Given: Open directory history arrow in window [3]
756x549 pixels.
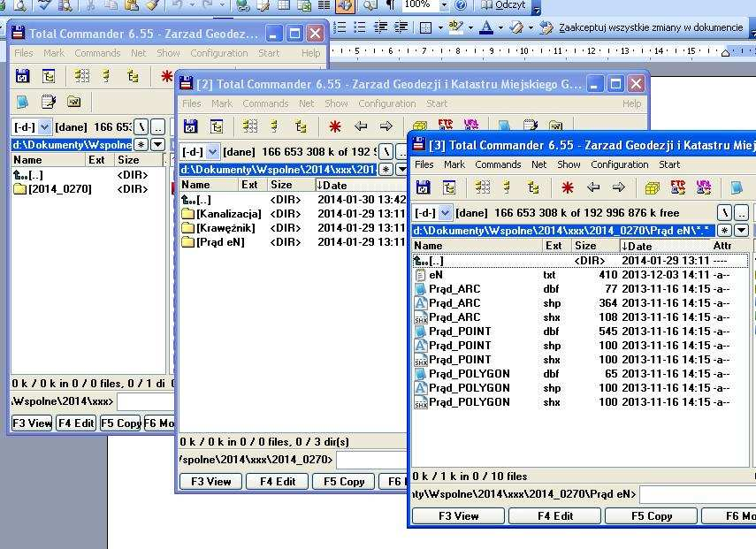Looking at the screenshot, I should coord(742,231).
